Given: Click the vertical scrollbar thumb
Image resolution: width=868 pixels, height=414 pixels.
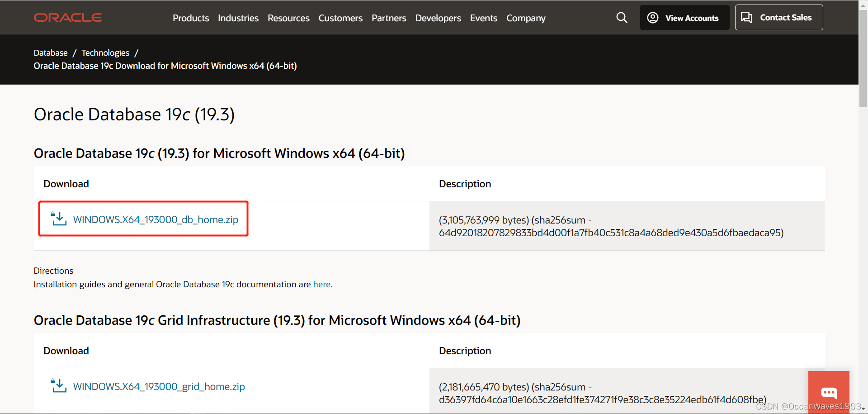Looking at the screenshot, I should point(863,59).
